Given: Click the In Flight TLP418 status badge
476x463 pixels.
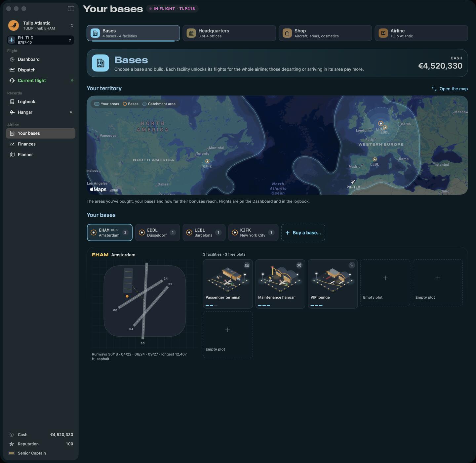Looking at the screenshot, I should click(x=172, y=9).
